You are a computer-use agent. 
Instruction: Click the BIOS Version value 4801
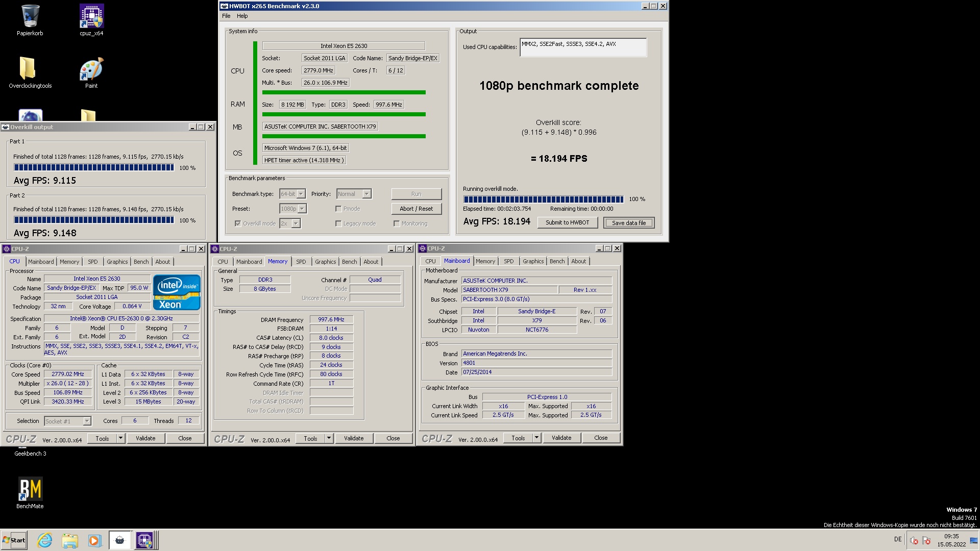(536, 363)
